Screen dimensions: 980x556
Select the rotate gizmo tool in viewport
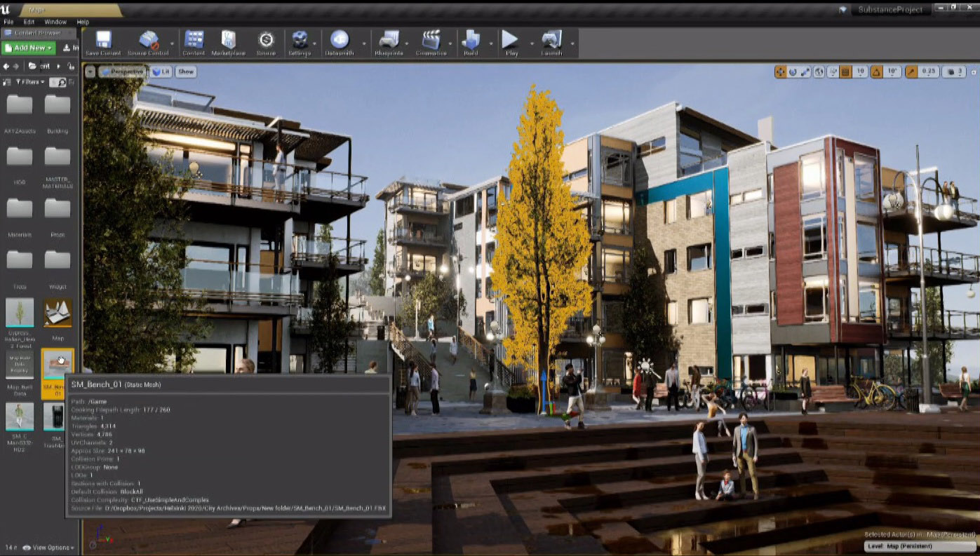point(793,72)
